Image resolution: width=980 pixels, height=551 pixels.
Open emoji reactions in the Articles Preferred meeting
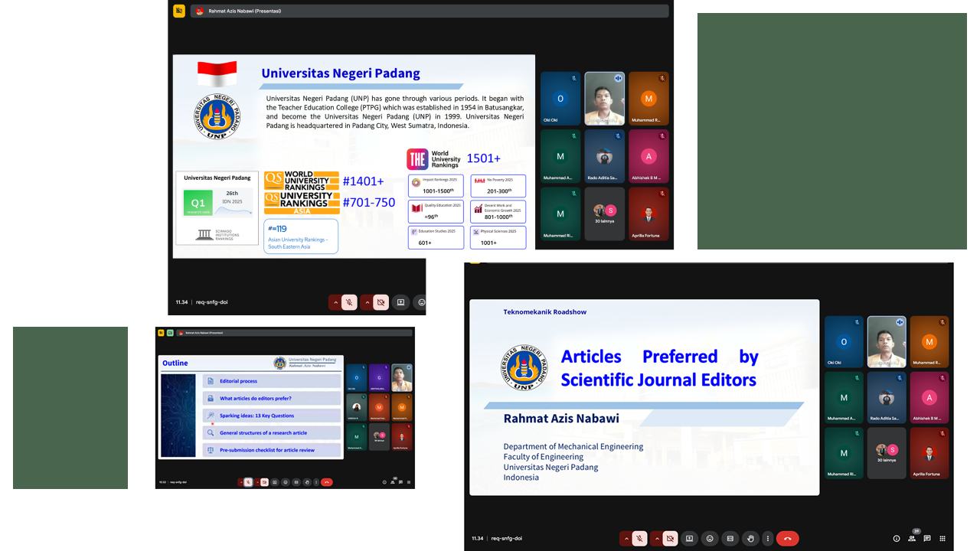tap(710, 538)
